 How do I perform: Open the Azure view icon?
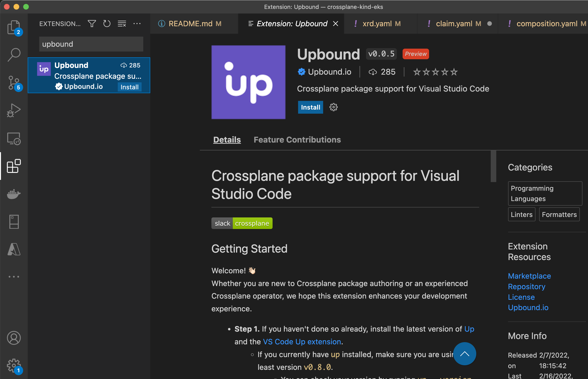point(13,249)
